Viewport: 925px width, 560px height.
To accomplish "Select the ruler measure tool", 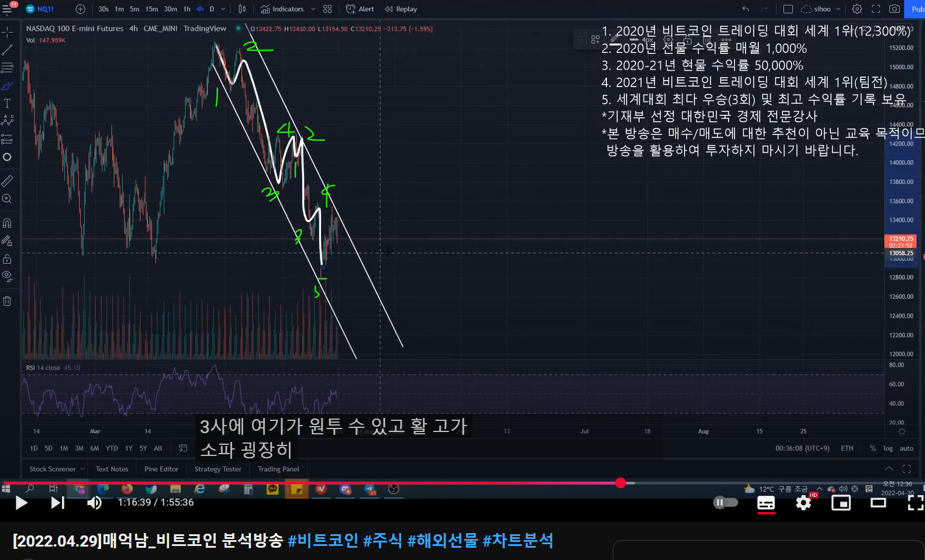I will pyautogui.click(x=8, y=181).
